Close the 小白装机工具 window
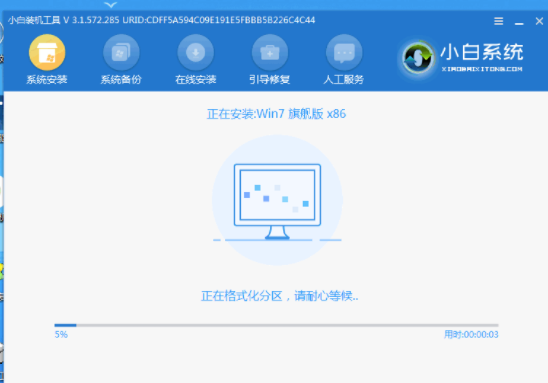Image resolution: width=548 pixels, height=383 pixels. pos(539,21)
